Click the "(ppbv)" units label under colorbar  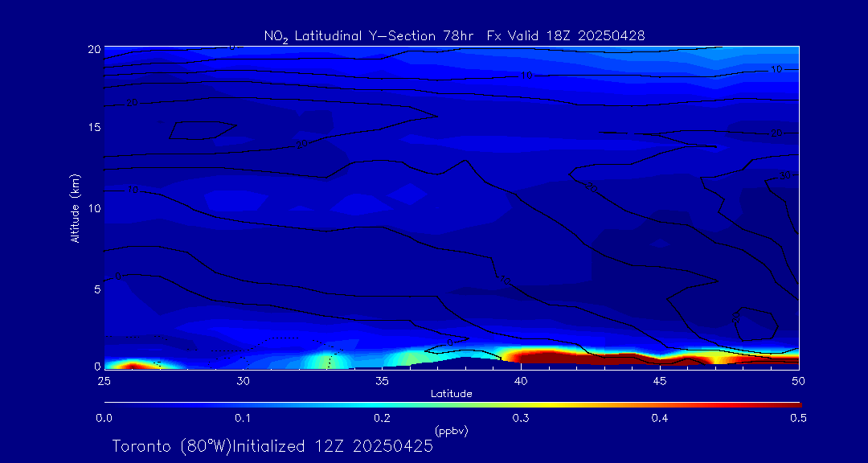[x=451, y=432]
